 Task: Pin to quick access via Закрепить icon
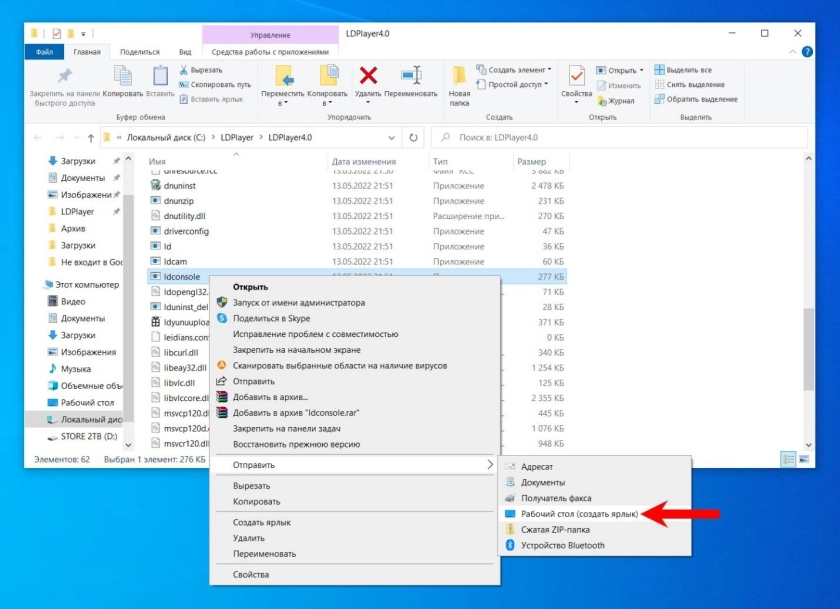(x=63, y=77)
